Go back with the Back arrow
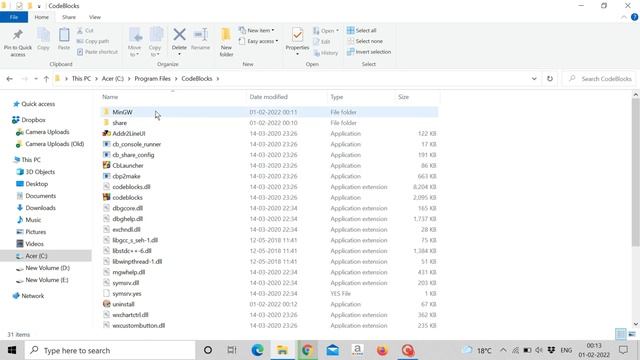 [9, 79]
